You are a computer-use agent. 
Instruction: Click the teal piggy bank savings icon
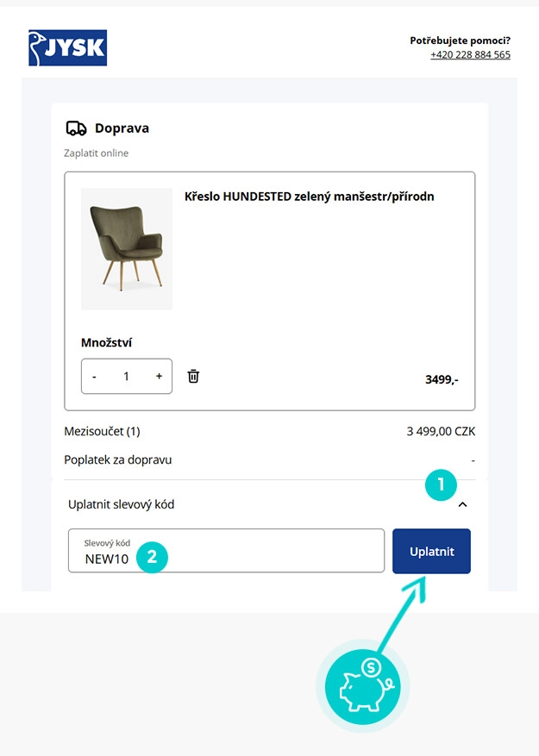pyautogui.click(x=361, y=687)
